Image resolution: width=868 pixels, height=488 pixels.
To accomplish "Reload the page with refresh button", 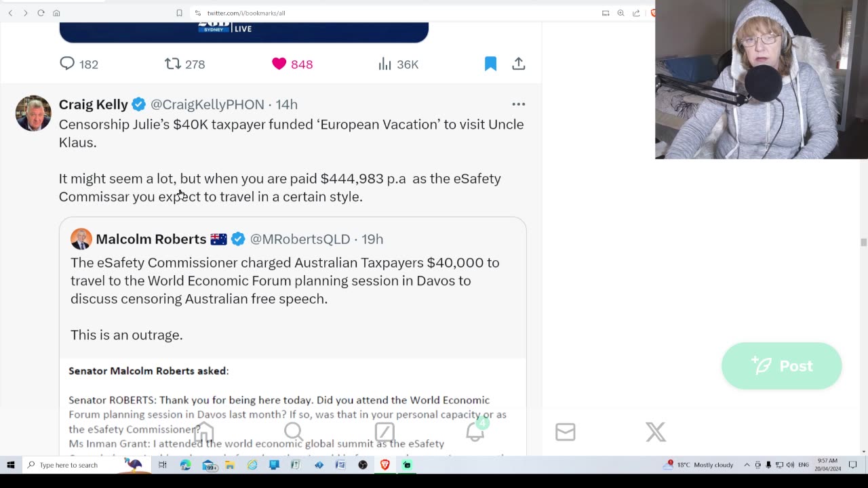I will click(41, 13).
